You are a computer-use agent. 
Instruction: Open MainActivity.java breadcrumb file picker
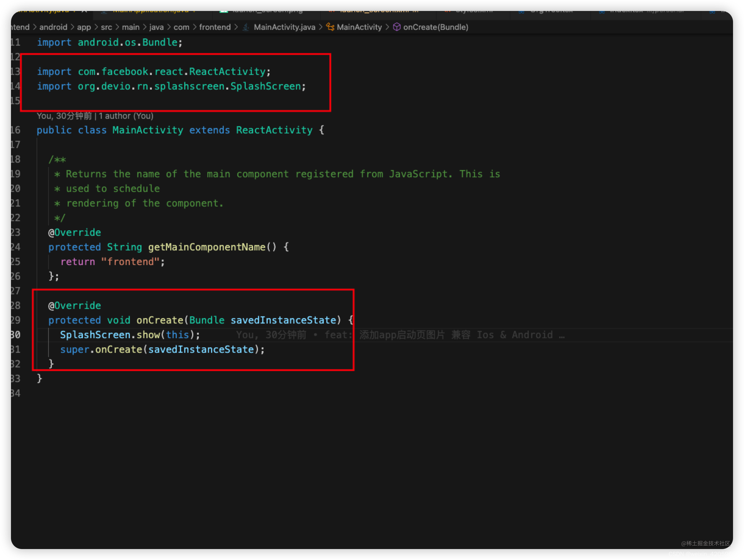click(x=284, y=27)
